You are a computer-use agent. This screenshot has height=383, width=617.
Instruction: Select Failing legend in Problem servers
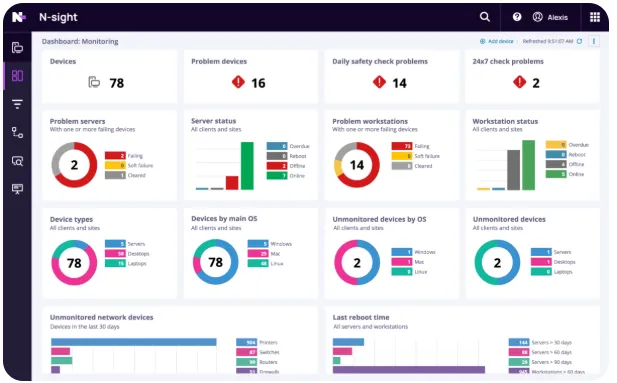124,155
